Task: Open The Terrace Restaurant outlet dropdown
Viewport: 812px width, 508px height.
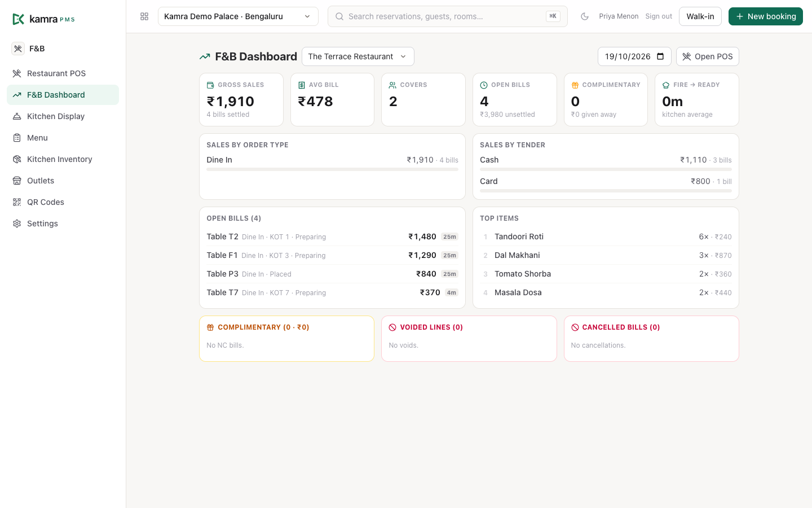Action: 358,56
